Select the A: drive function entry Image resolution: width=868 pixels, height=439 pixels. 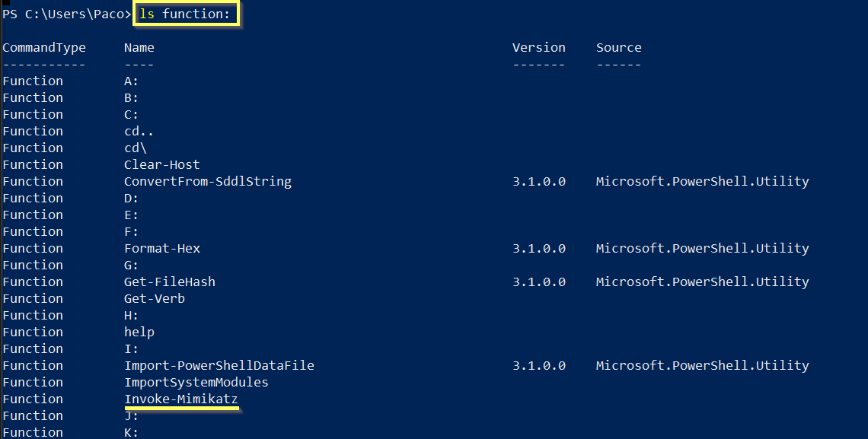click(131, 81)
